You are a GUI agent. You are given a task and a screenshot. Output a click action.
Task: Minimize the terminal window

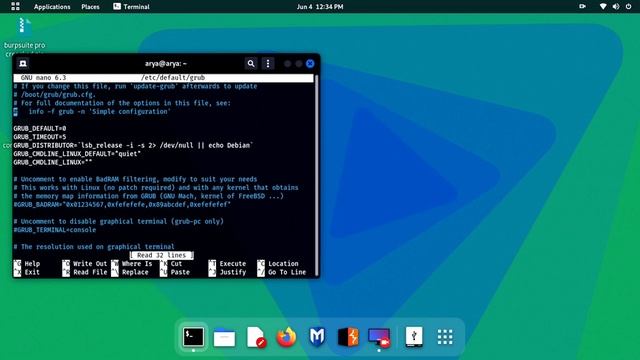click(288, 64)
